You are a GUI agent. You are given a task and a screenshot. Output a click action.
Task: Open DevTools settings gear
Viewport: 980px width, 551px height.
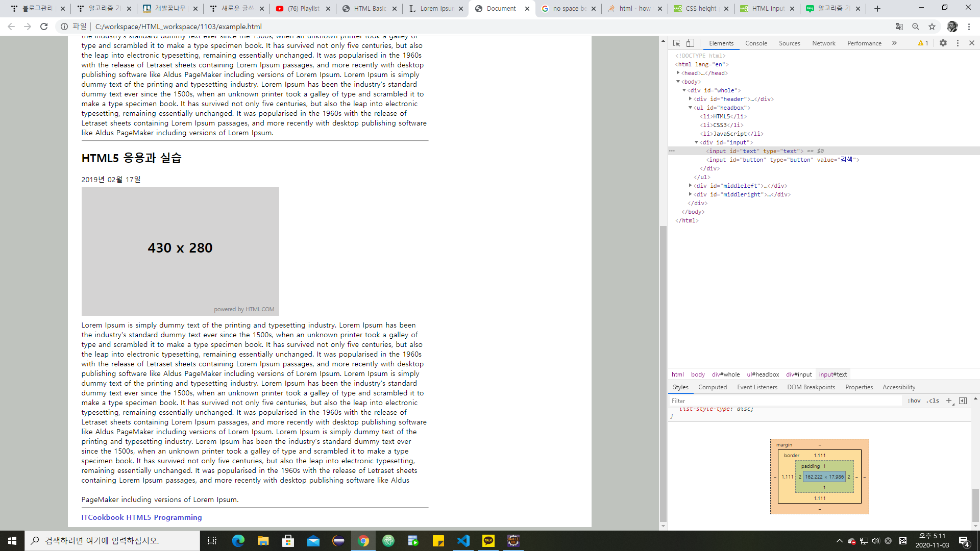click(943, 43)
